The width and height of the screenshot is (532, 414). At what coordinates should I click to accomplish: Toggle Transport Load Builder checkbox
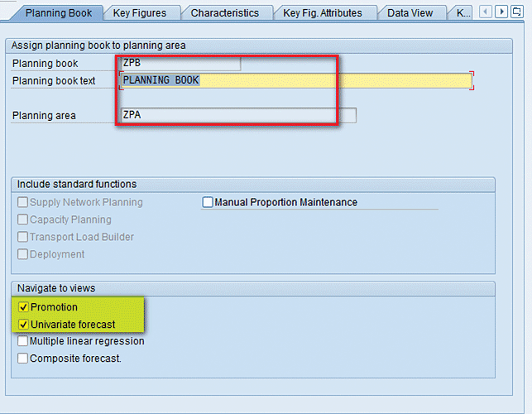[x=22, y=237]
